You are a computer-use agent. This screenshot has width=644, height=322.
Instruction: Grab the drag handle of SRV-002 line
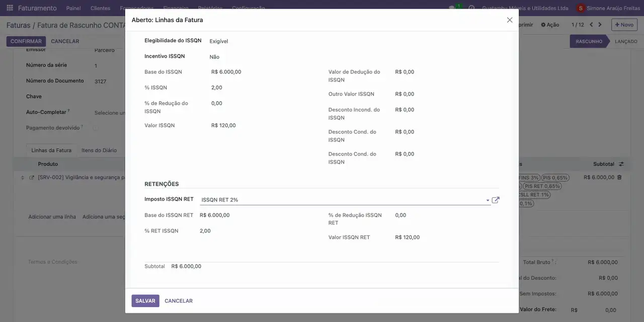click(x=22, y=178)
